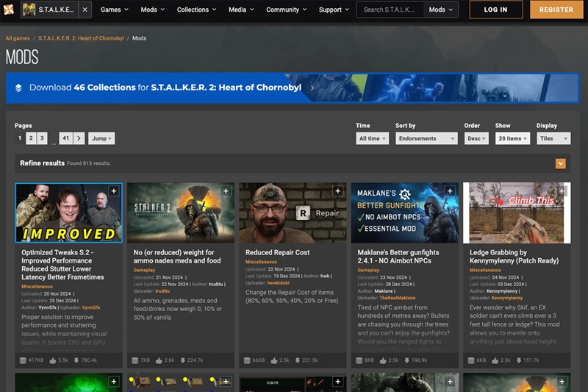Click the LOG IN button
The width and height of the screenshot is (588, 392).
point(495,10)
